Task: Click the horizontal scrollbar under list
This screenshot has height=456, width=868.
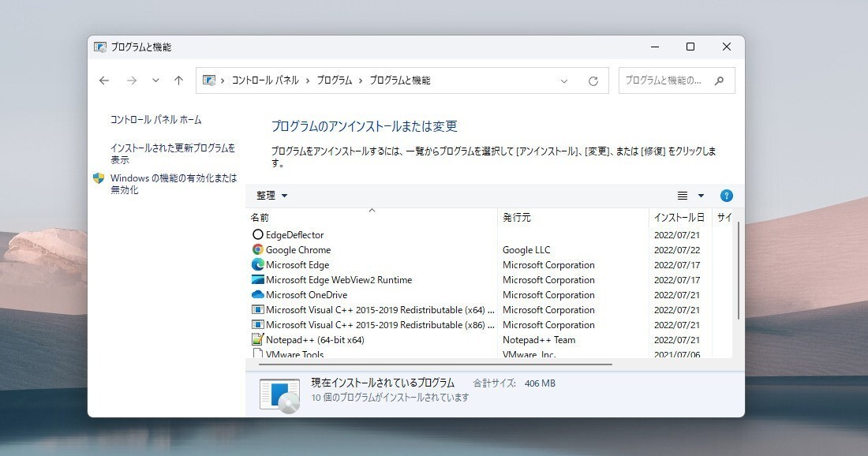Action: tap(435, 364)
